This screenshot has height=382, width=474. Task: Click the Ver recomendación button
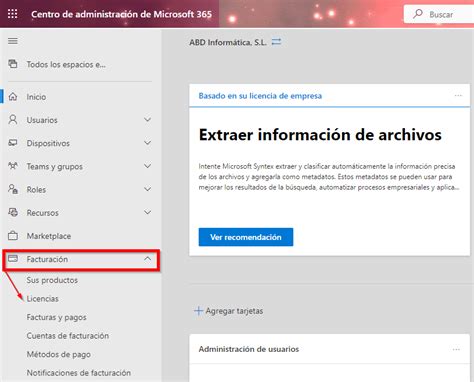click(246, 237)
